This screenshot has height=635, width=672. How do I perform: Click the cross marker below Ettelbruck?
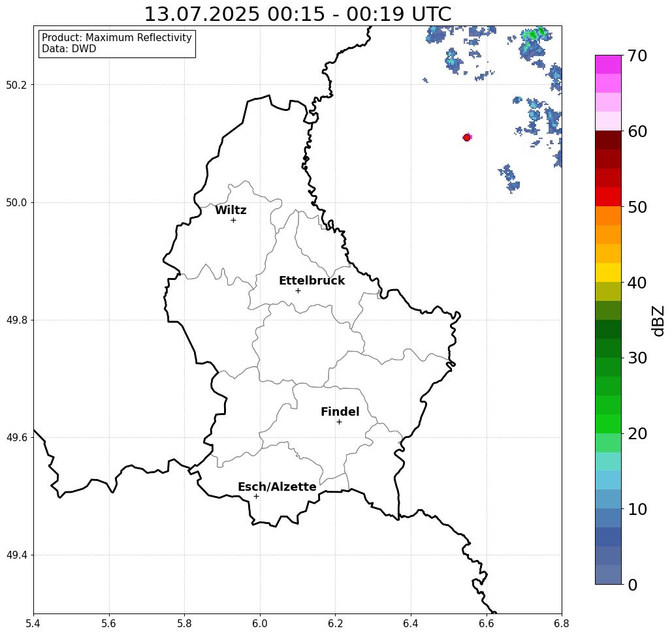coord(298,290)
